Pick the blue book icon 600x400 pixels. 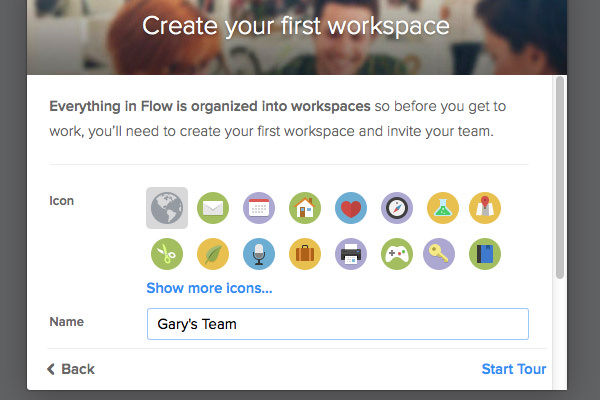(x=485, y=254)
